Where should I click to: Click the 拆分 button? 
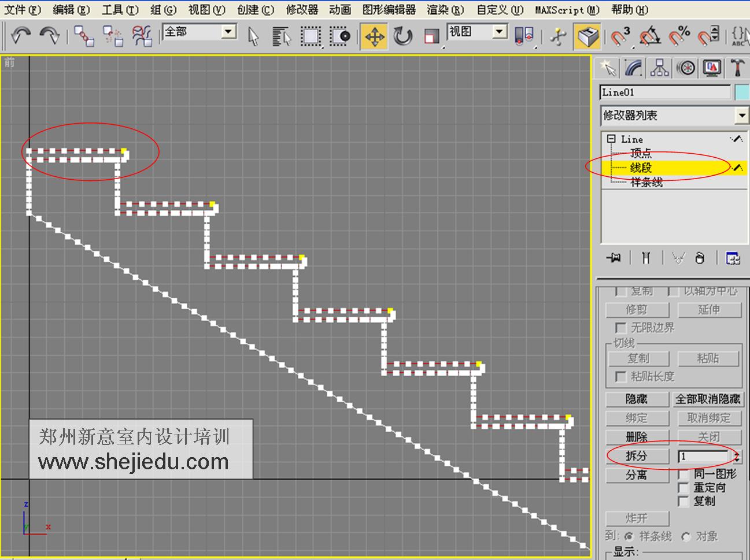pyautogui.click(x=636, y=456)
